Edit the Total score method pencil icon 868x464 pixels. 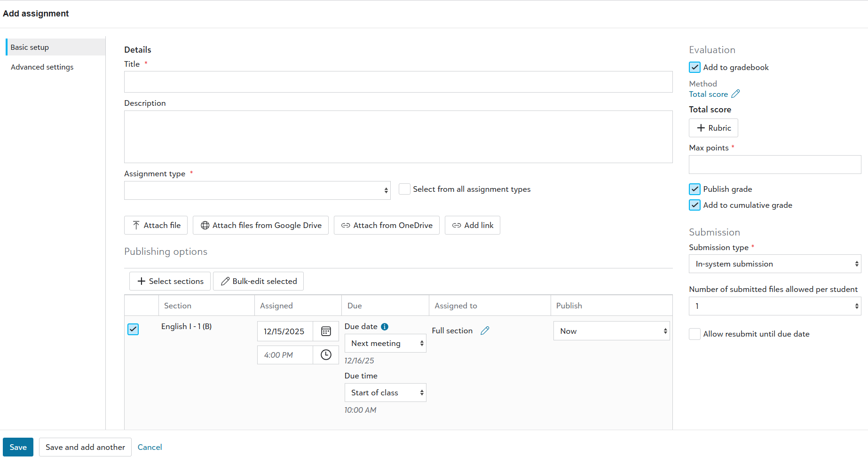pos(736,94)
